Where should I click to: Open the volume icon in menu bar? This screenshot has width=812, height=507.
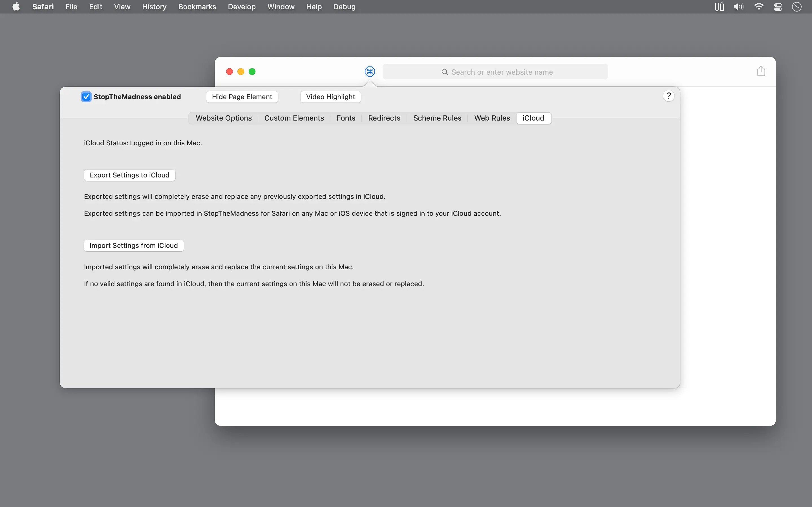coord(738,7)
